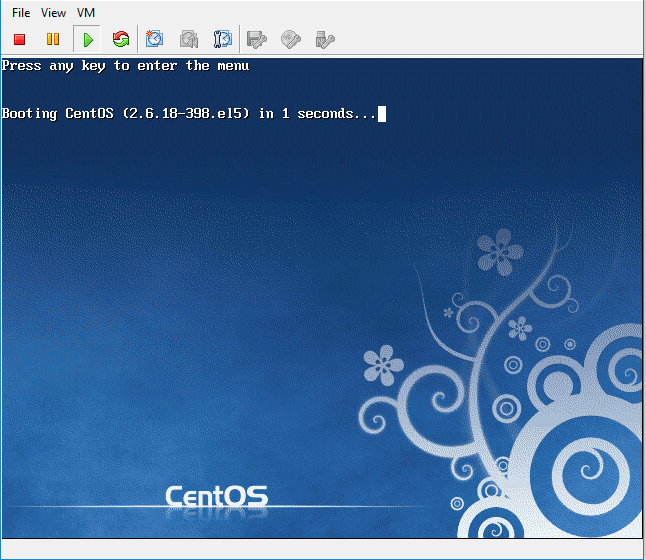Click the 'Press any key to enter the menu' text
The image size is (646, 560).
point(126,66)
